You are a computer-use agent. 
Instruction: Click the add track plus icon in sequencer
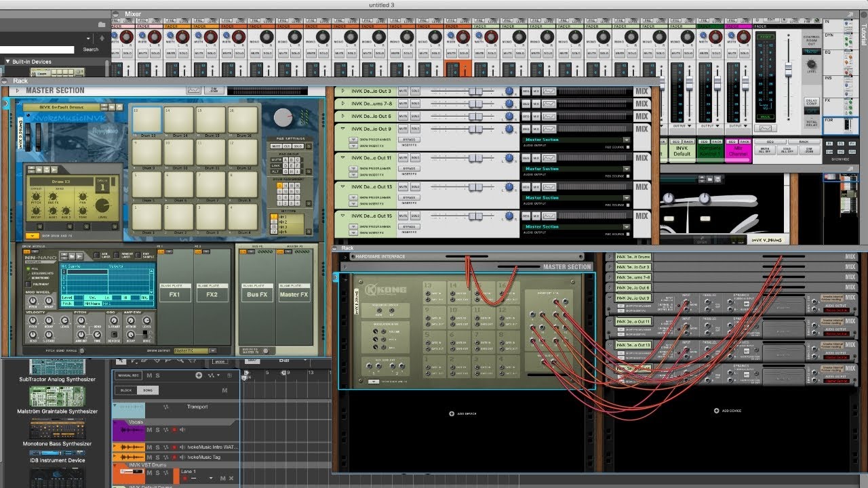(x=199, y=375)
